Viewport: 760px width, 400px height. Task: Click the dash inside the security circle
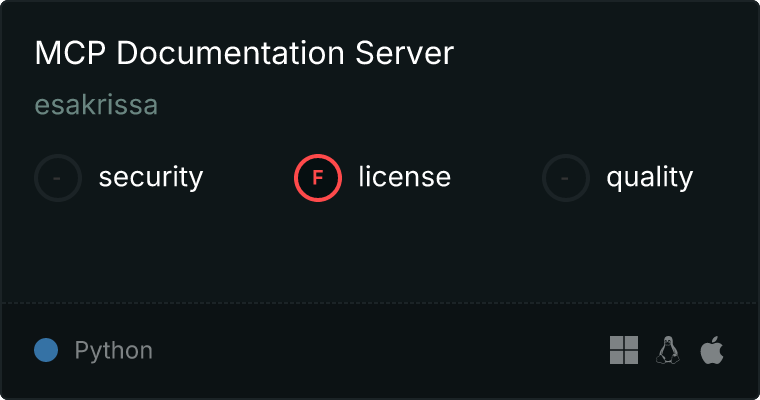[58, 178]
